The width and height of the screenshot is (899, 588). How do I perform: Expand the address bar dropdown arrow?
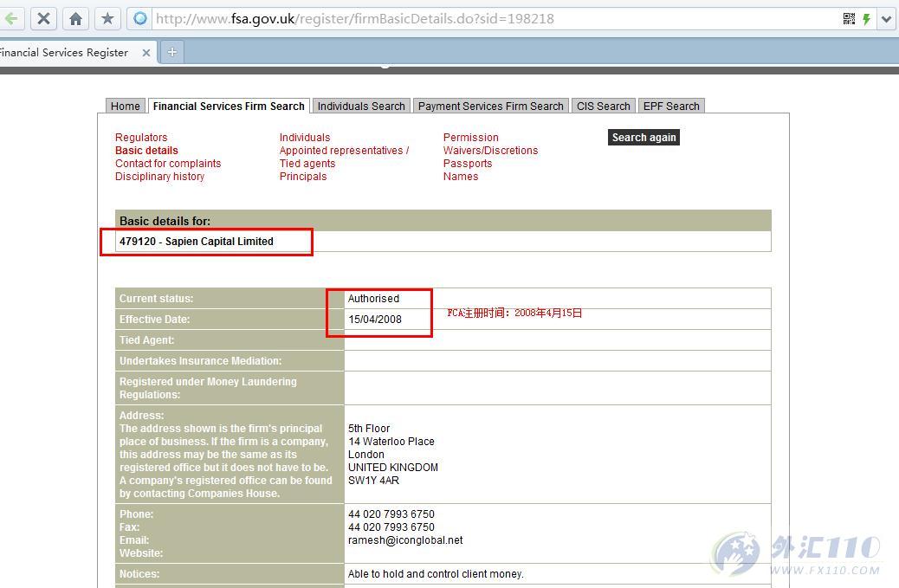pos(886,19)
